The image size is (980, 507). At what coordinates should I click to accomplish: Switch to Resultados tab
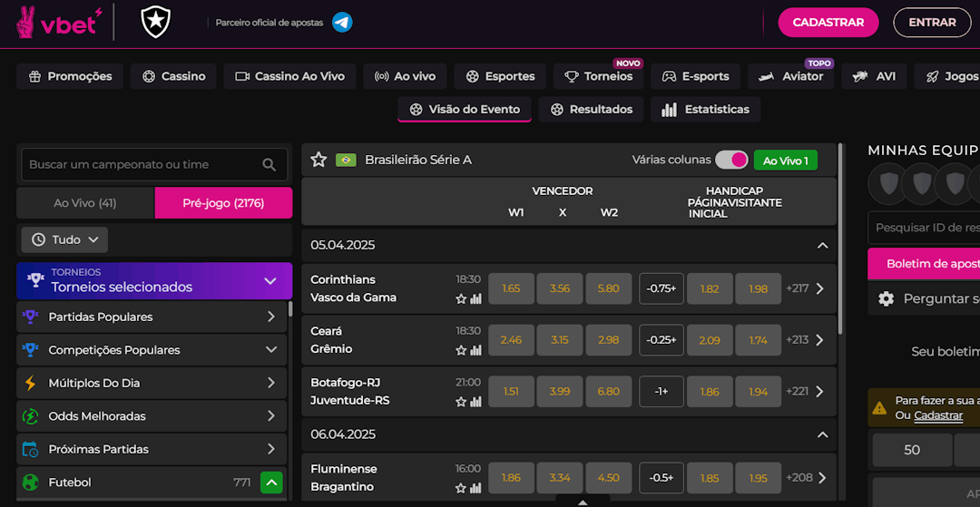(x=591, y=109)
